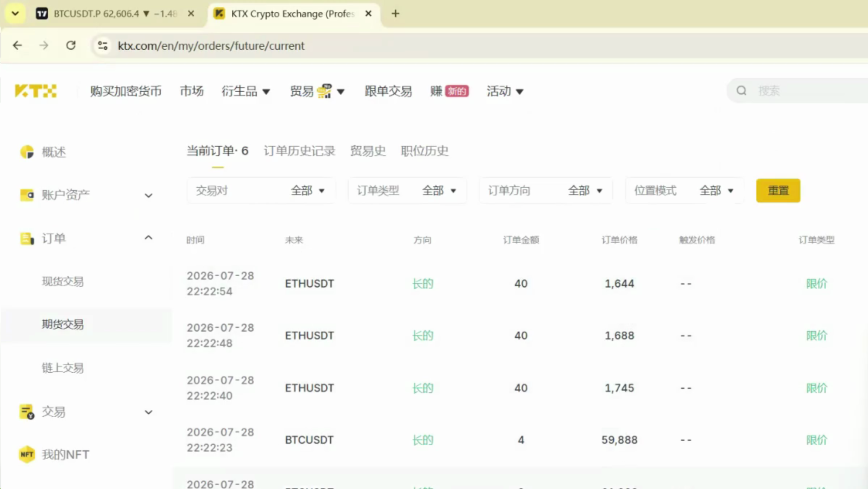Switch to the 贸易史 tab
The height and width of the screenshot is (489, 868).
pos(368,151)
